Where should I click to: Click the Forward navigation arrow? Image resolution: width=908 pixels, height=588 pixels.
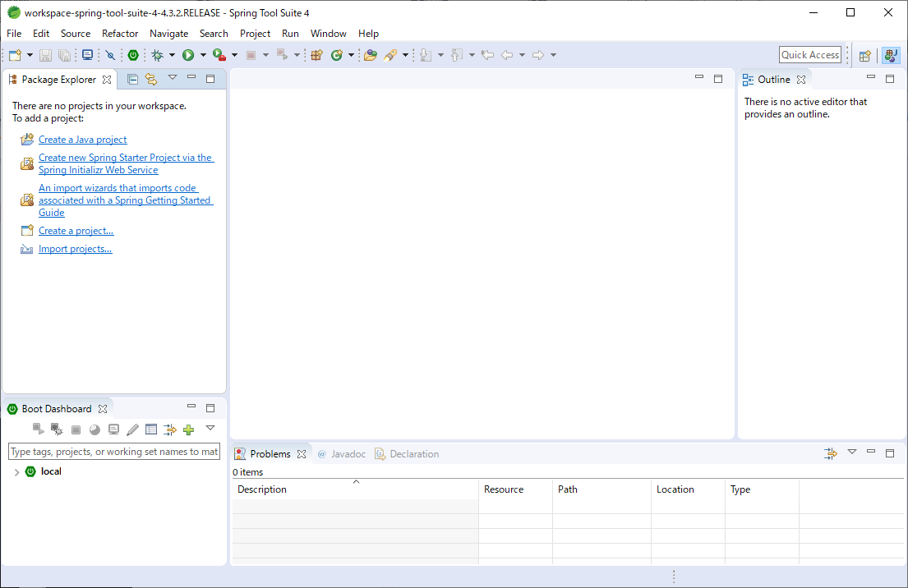(538, 55)
